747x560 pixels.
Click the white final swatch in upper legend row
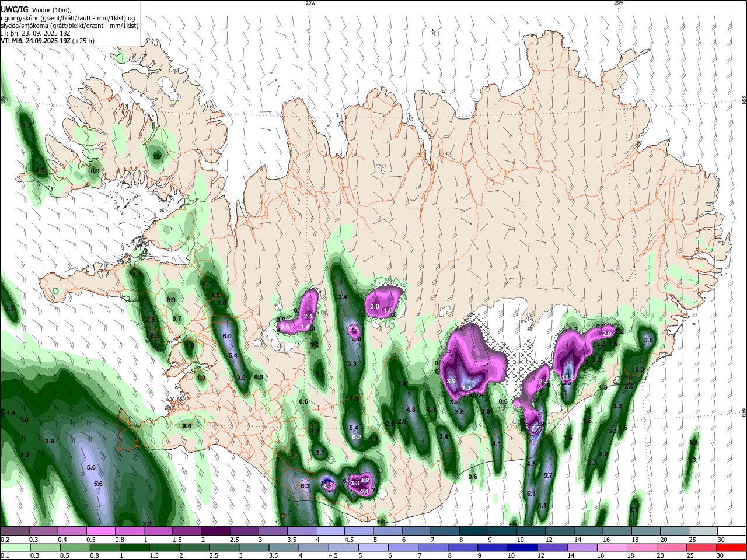732,531
